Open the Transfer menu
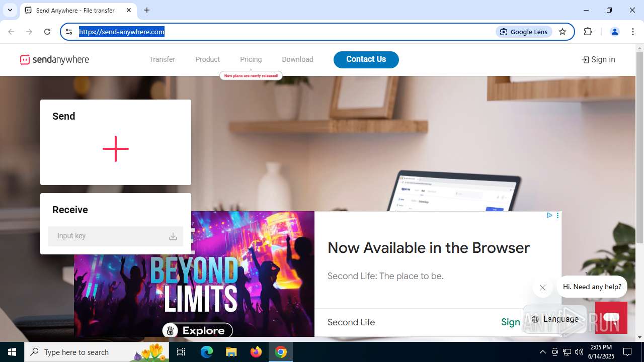The height and width of the screenshot is (362, 644). [162, 59]
